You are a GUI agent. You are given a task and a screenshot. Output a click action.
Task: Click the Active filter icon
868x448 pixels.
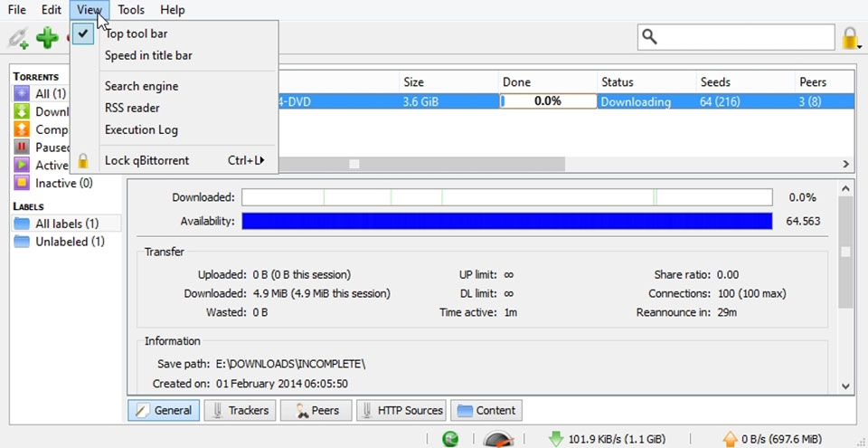pyautogui.click(x=22, y=165)
